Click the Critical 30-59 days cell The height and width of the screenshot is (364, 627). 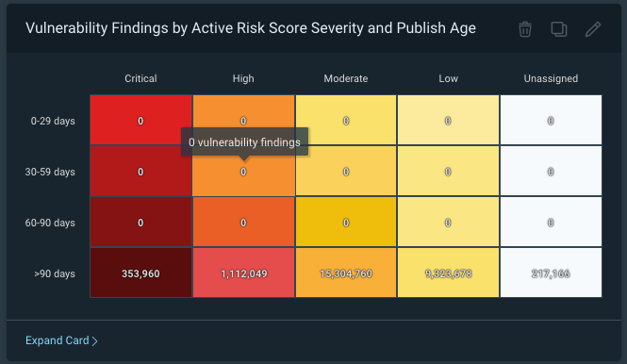[x=140, y=171]
